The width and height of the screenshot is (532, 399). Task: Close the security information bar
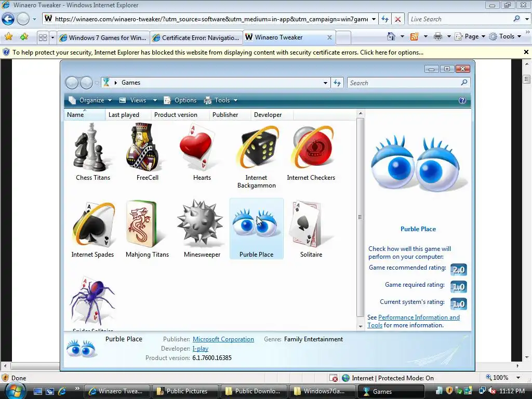[x=526, y=52]
